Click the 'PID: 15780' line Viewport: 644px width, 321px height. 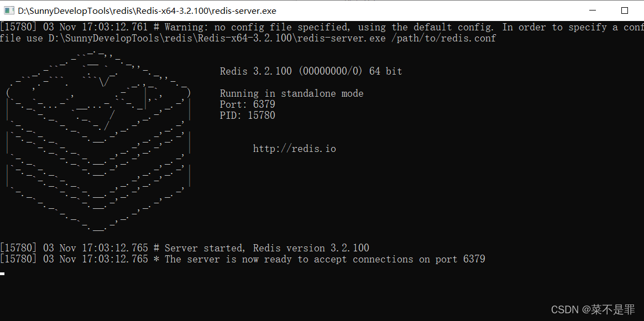(x=247, y=116)
